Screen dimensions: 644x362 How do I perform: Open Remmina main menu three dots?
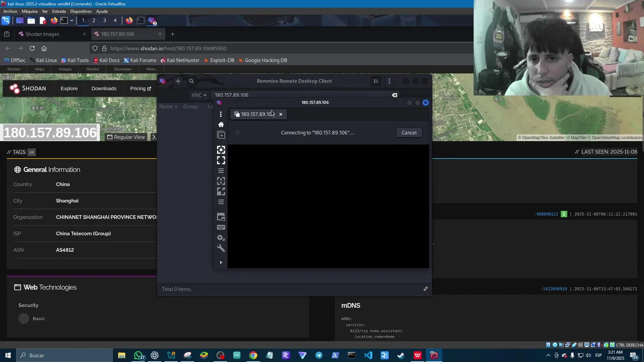tap(389, 81)
